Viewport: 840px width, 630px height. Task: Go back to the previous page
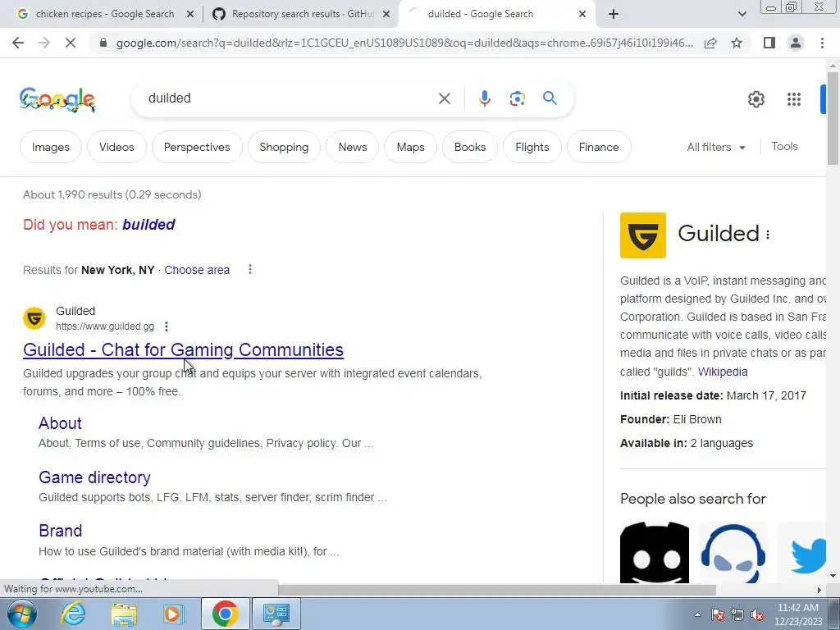pos(18,43)
